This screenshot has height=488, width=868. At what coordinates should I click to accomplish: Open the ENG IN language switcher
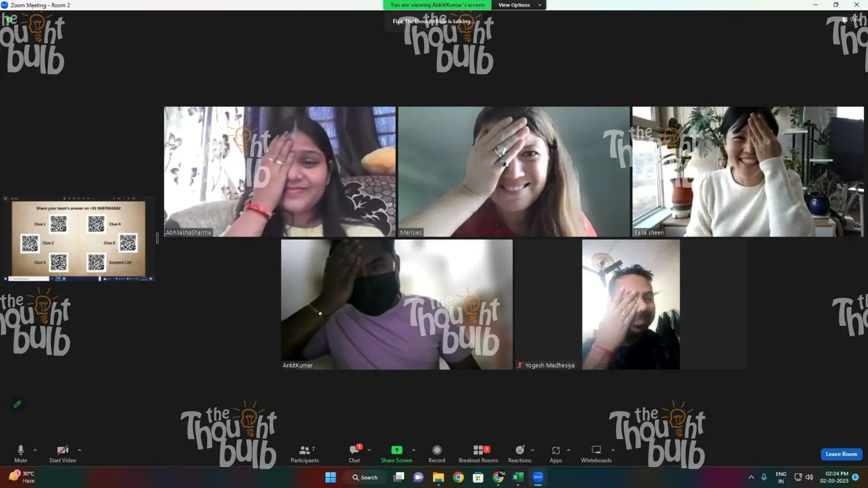pyautogui.click(x=781, y=477)
